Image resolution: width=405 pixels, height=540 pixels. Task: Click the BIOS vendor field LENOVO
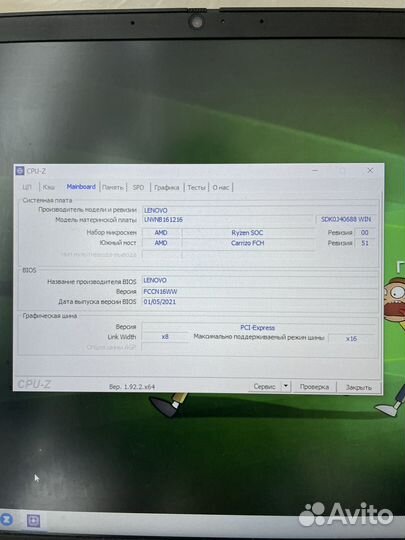[x=259, y=280]
